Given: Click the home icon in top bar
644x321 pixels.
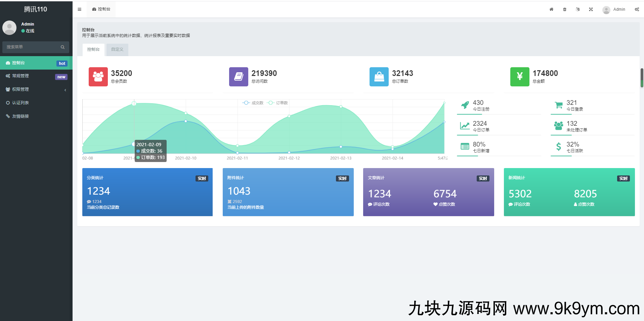Looking at the screenshot, I should (x=551, y=9).
